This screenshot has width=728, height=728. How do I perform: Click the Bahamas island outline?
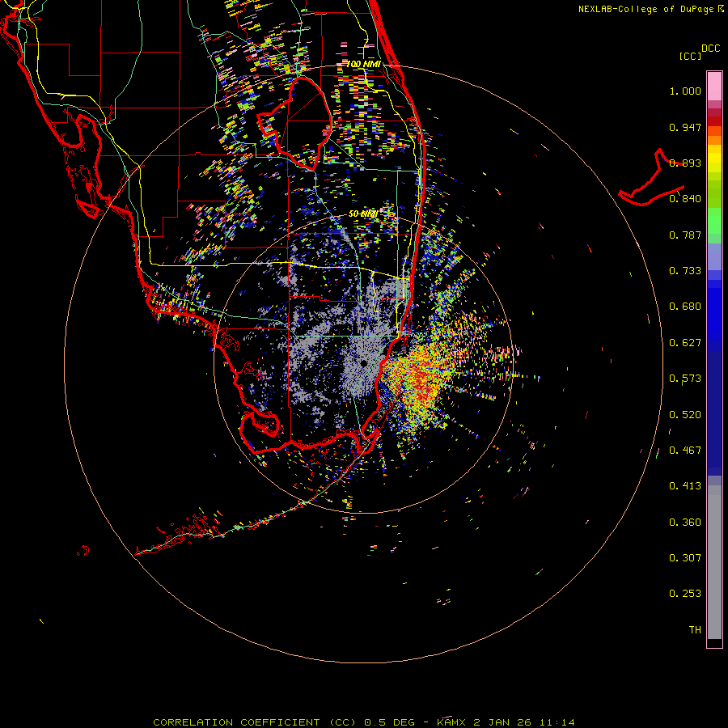(651, 179)
